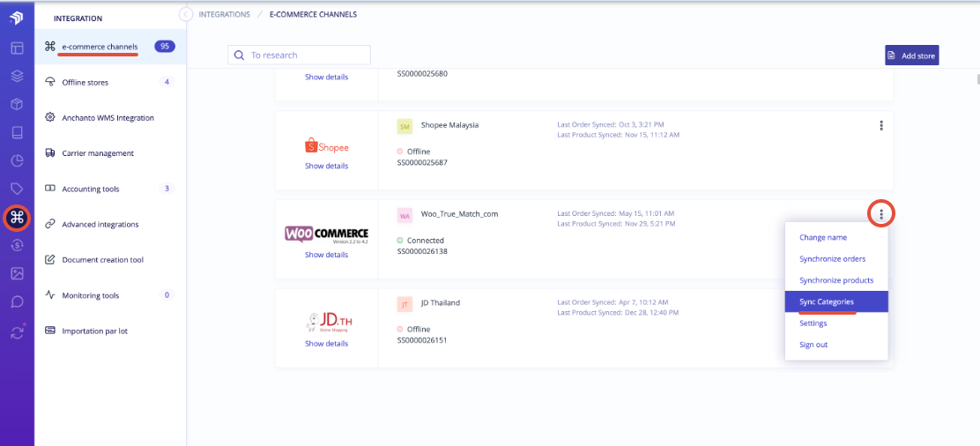Open Offline stores in the Integration menu
The width and height of the screenshot is (980, 446).
pyautogui.click(x=110, y=83)
